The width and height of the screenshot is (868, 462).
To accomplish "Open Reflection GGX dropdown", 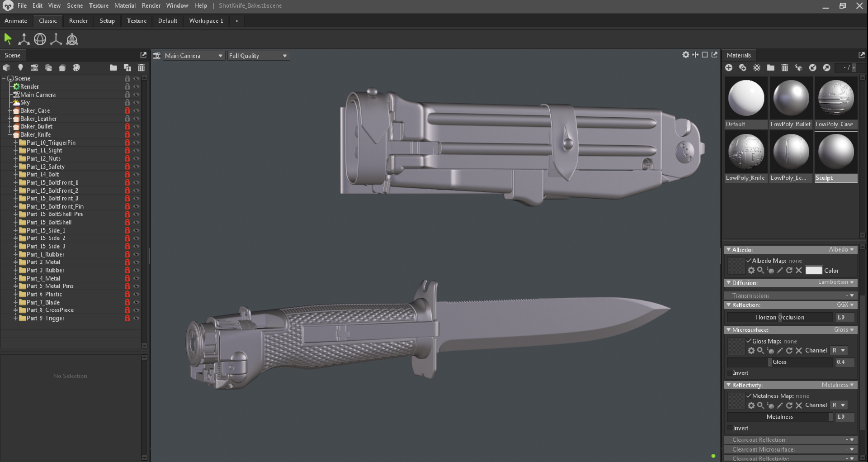I will click(845, 305).
